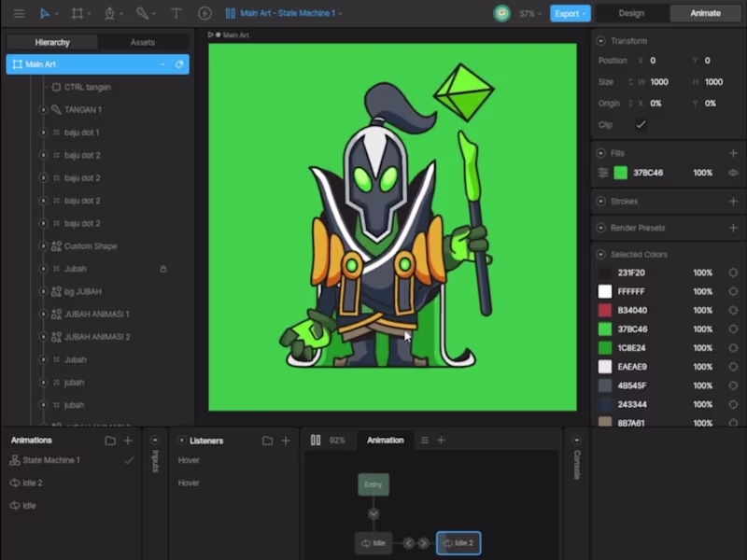Hide the 37BC46 fill with eye icon
Image resolution: width=747 pixels, height=560 pixels.
pos(733,173)
